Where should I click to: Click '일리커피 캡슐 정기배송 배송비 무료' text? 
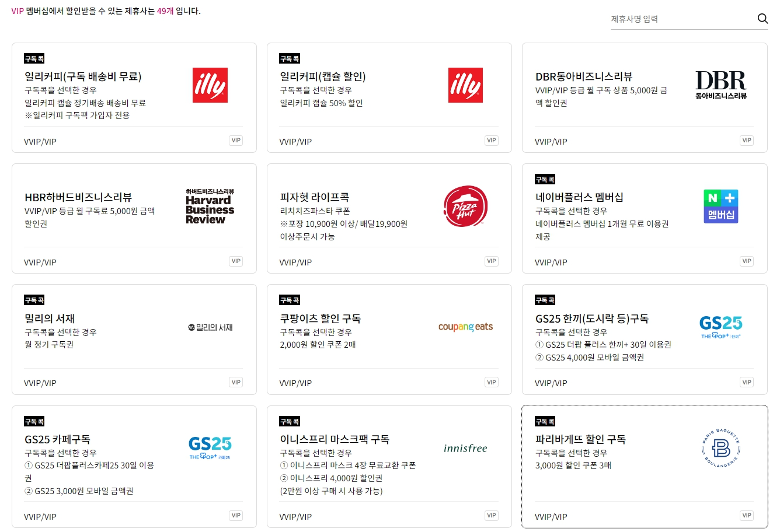pyautogui.click(x=85, y=103)
